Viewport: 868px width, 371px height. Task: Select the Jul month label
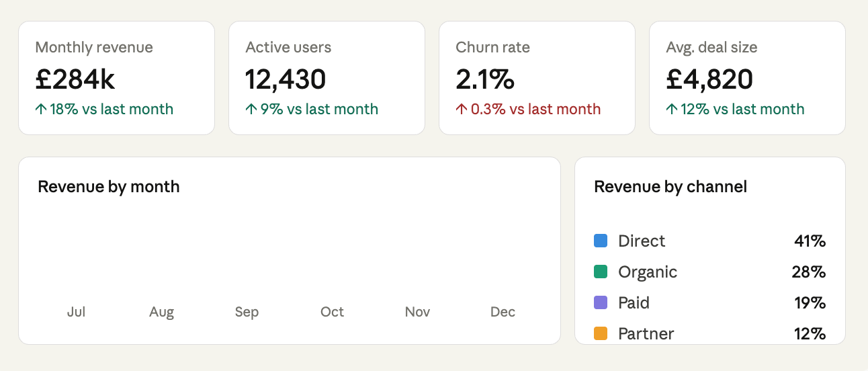(77, 312)
